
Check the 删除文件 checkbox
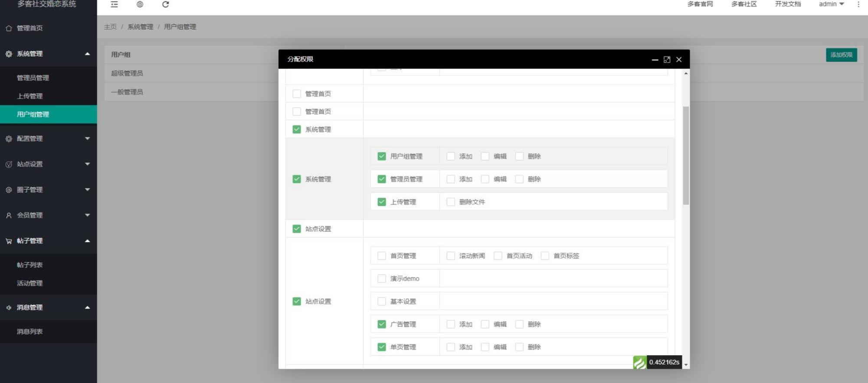tap(451, 202)
